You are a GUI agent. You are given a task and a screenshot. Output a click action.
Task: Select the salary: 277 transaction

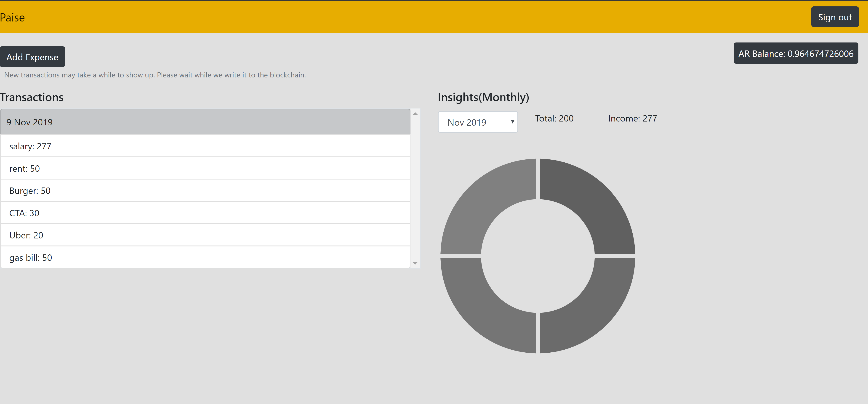click(205, 146)
